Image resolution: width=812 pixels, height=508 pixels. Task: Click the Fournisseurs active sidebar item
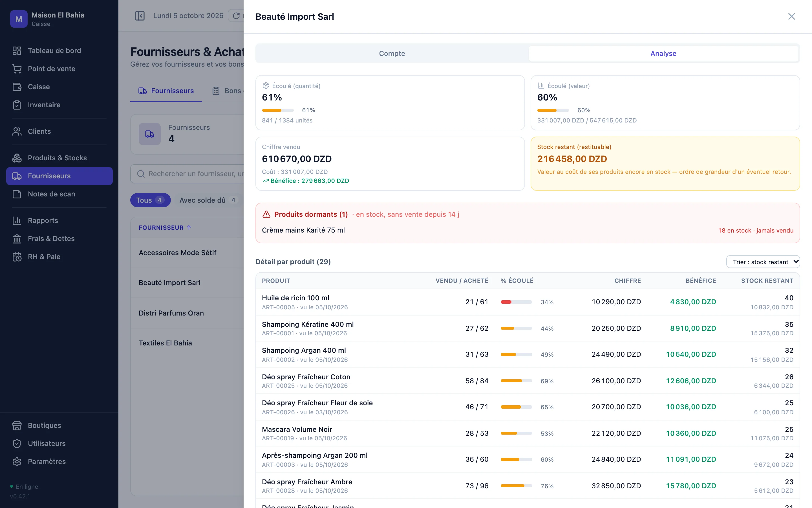point(59,176)
